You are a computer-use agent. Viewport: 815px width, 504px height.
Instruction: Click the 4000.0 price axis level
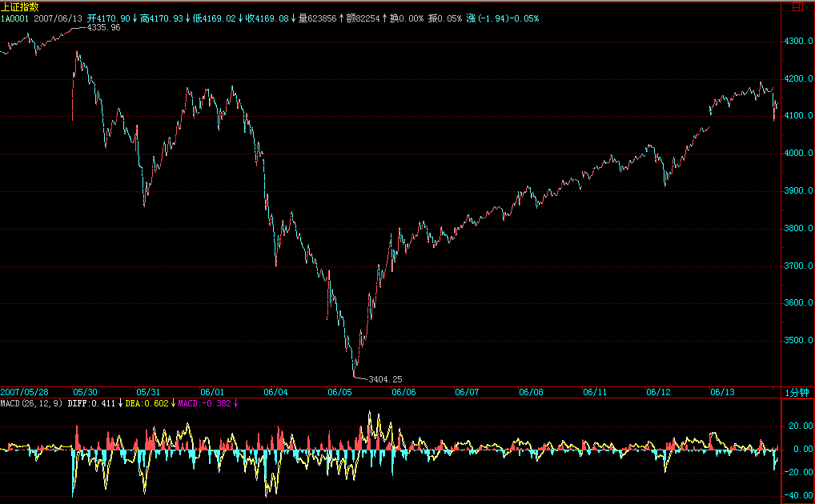tap(797, 154)
